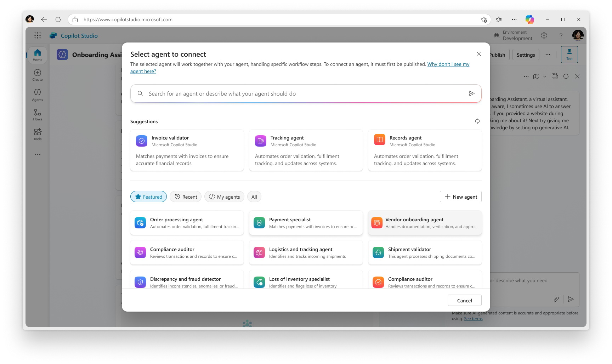Select the Tracking agent suggestion card
This screenshot has height=364, width=612.
(306, 150)
